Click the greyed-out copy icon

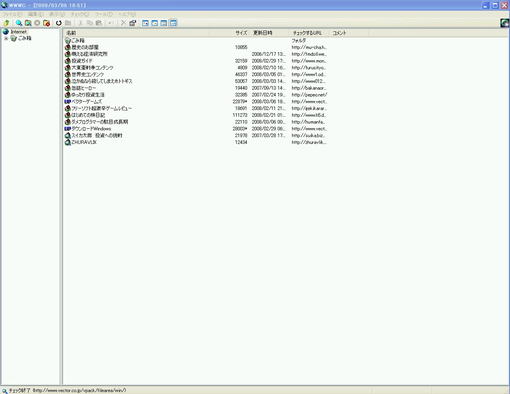click(89, 23)
